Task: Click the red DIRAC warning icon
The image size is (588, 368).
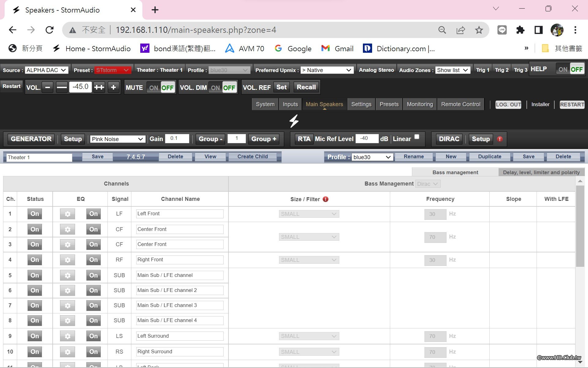Action: click(x=500, y=139)
